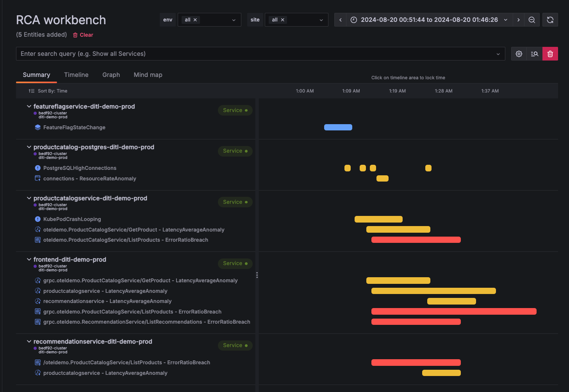Click the refresh icon at top right

(550, 20)
